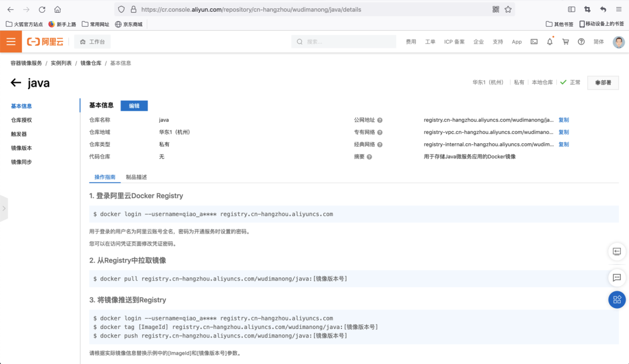Viewport: 629px width, 364px height.
Task: Open 新手上路 bookmark
Action: click(62, 24)
